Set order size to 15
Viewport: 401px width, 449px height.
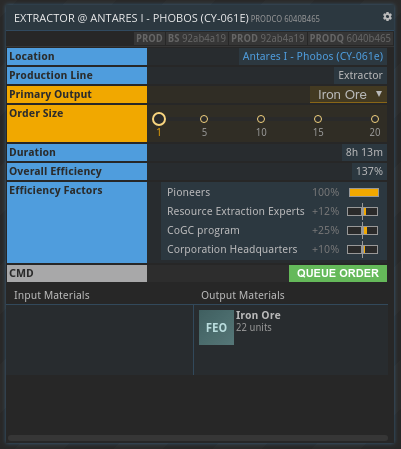pyautogui.click(x=318, y=119)
